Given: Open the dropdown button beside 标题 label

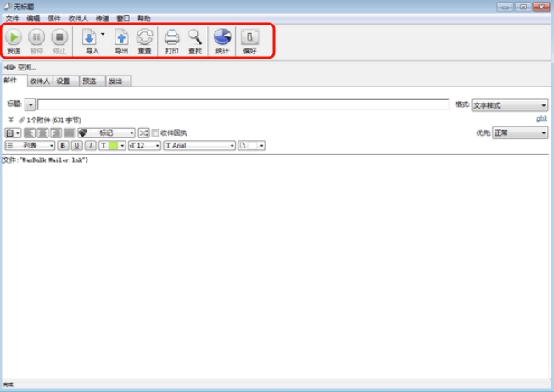Looking at the screenshot, I should click(x=31, y=104).
